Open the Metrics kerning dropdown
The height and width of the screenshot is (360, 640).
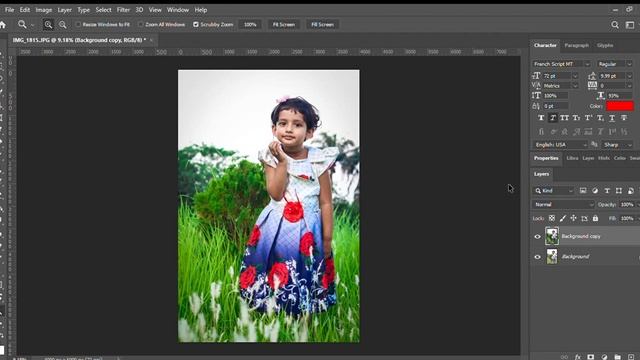click(x=575, y=86)
